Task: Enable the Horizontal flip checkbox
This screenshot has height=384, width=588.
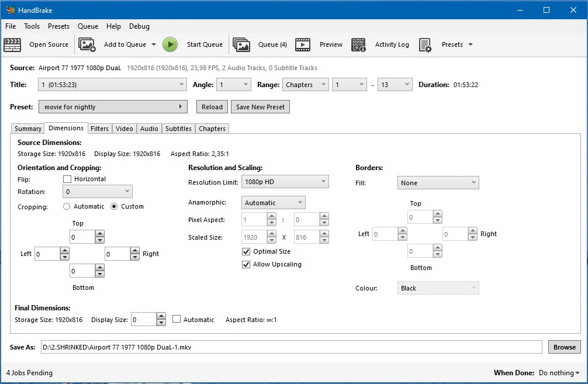Action: pyautogui.click(x=67, y=179)
